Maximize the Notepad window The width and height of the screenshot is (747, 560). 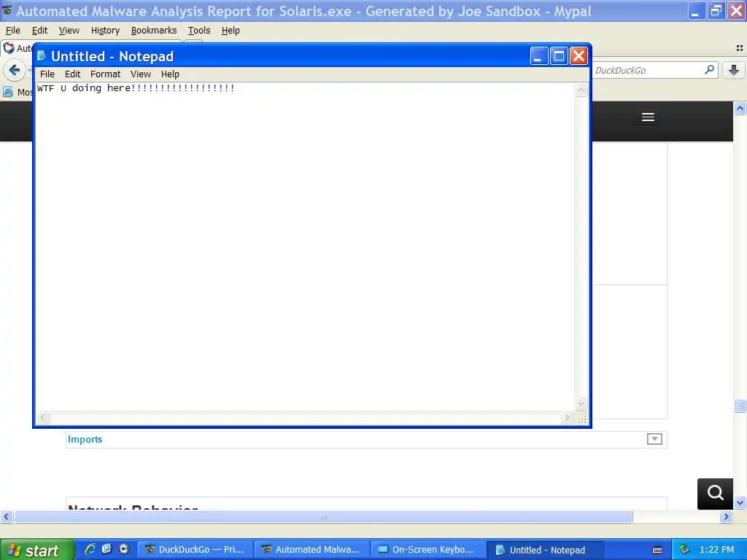[x=559, y=56]
